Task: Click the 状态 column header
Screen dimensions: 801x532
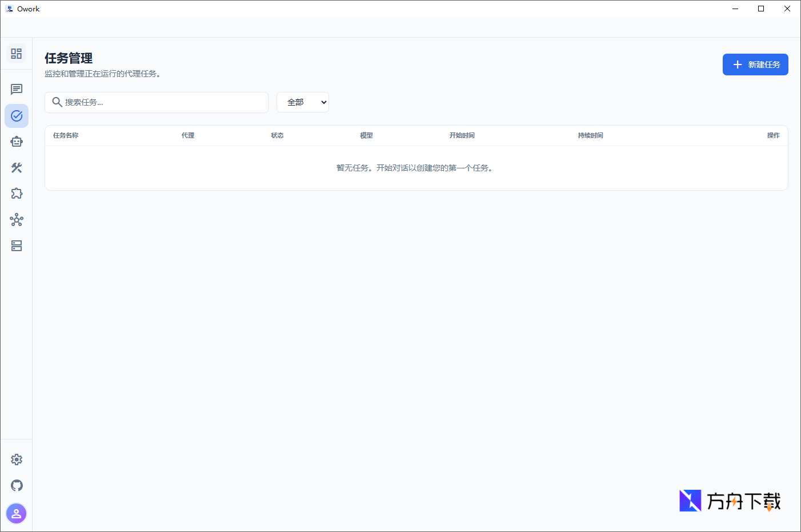Action: [x=277, y=136]
